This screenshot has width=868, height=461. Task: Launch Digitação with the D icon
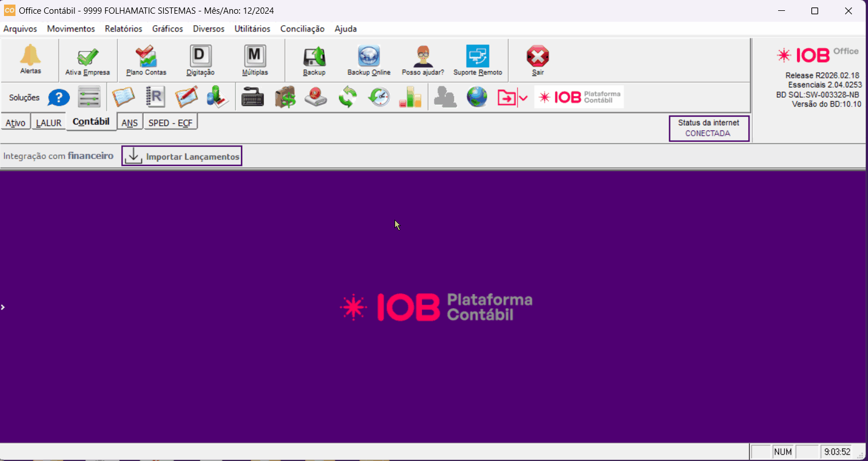(x=200, y=60)
